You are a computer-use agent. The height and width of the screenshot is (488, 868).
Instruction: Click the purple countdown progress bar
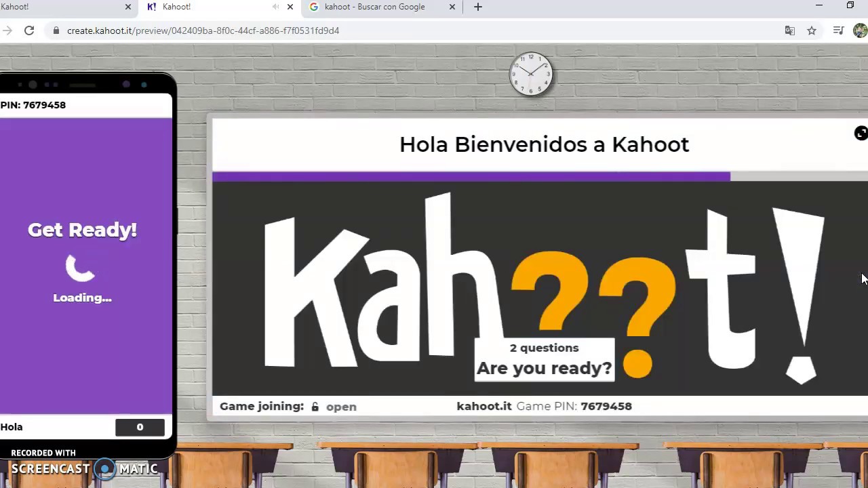pyautogui.click(x=471, y=176)
